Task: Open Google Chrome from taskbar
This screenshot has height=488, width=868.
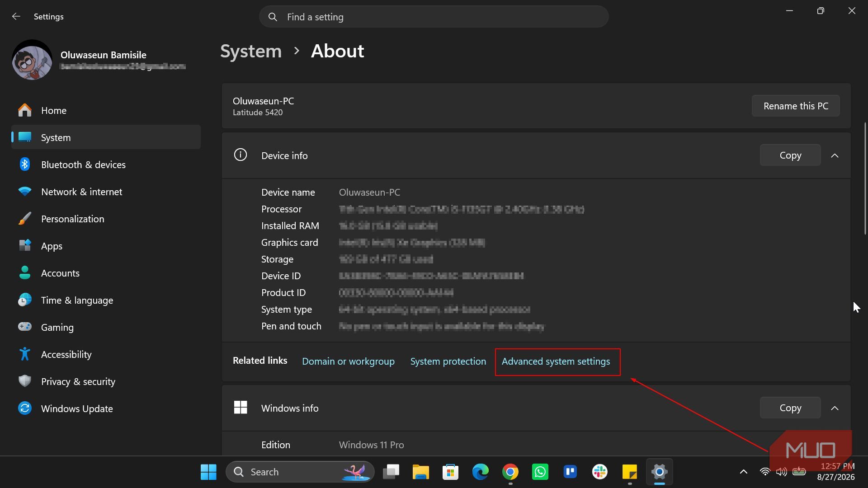Action: pyautogui.click(x=510, y=472)
